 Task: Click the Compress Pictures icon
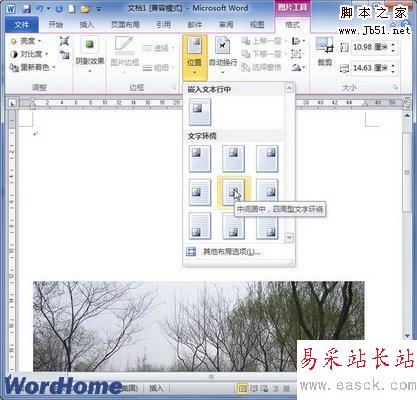pos(64,41)
